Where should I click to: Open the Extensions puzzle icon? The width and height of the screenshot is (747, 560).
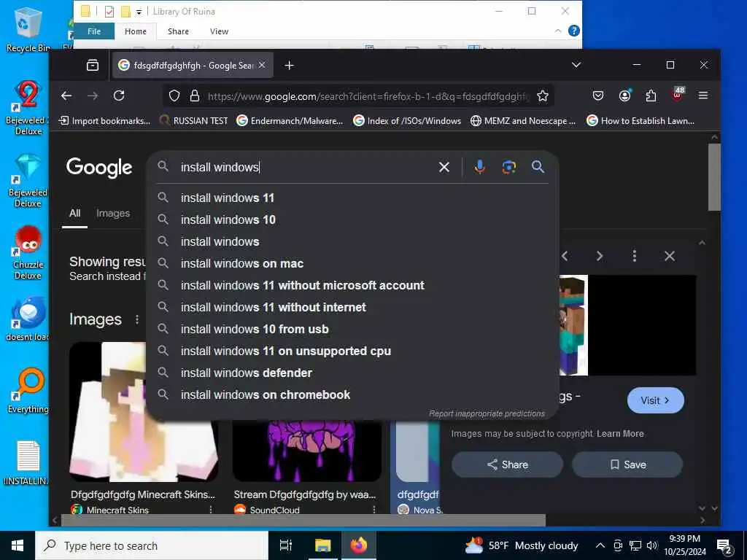pos(651,96)
